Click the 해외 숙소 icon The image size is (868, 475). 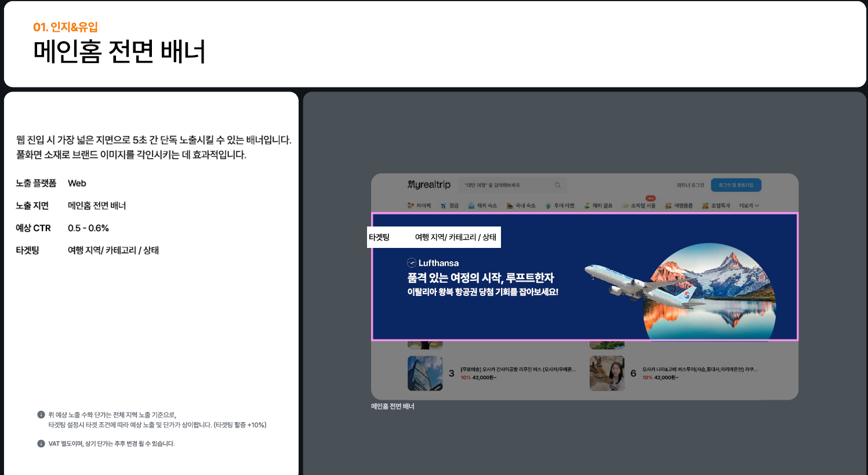471,206
